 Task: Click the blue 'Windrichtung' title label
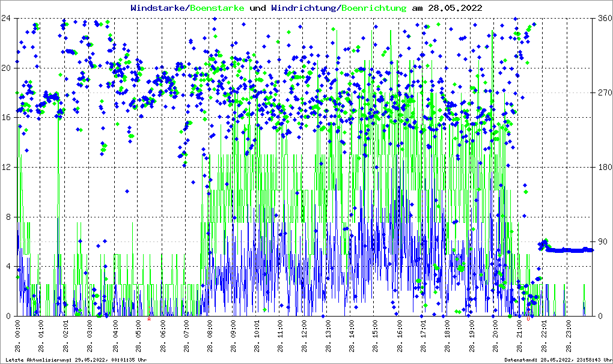(304, 8)
